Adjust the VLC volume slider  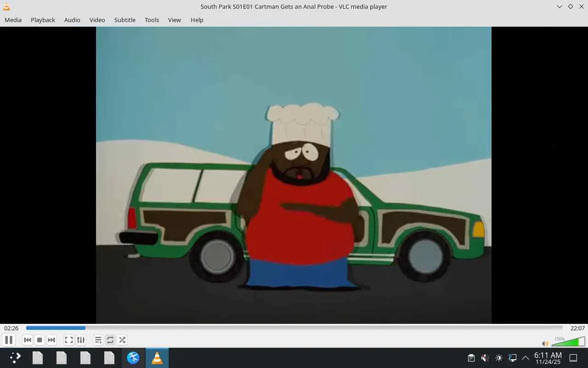click(x=568, y=341)
